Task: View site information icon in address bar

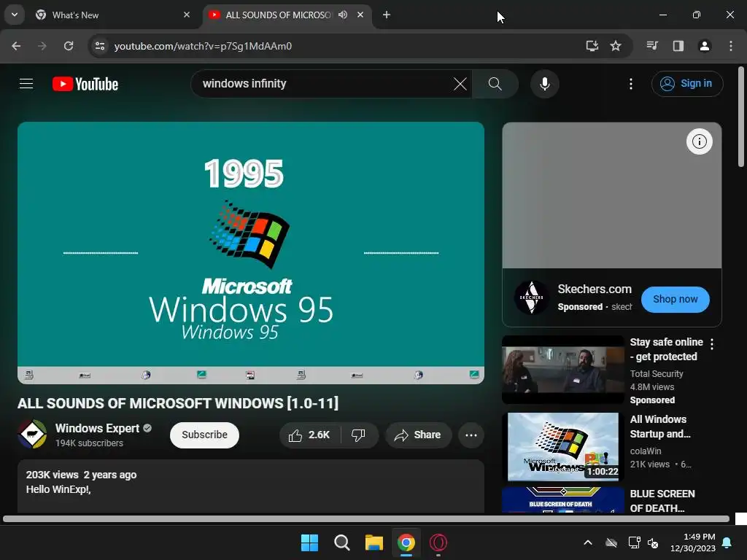Action: point(100,46)
